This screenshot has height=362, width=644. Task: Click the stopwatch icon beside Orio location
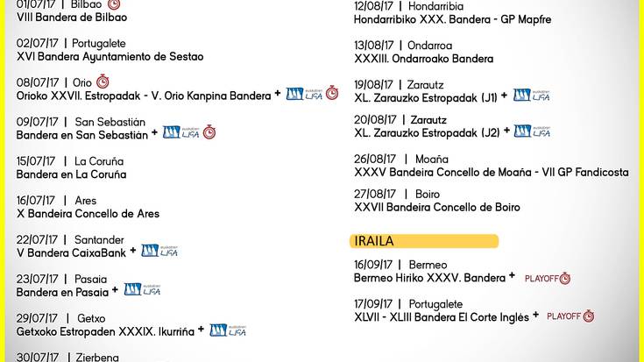click(103, 82)
